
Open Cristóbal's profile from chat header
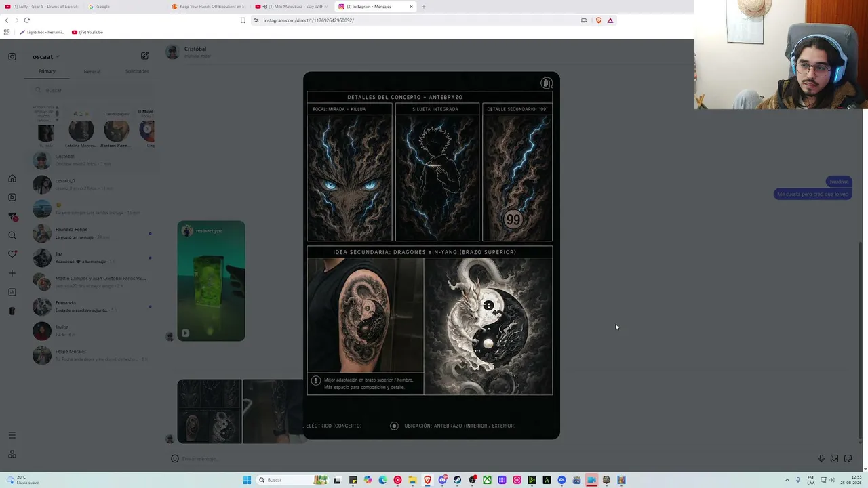click(188, 52)
